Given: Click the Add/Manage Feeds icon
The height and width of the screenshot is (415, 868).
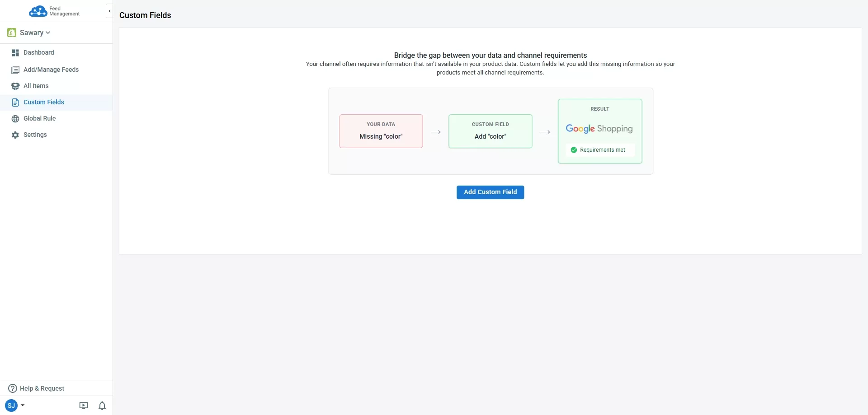Looking at the screenshot, I should (x=15, y=70).
